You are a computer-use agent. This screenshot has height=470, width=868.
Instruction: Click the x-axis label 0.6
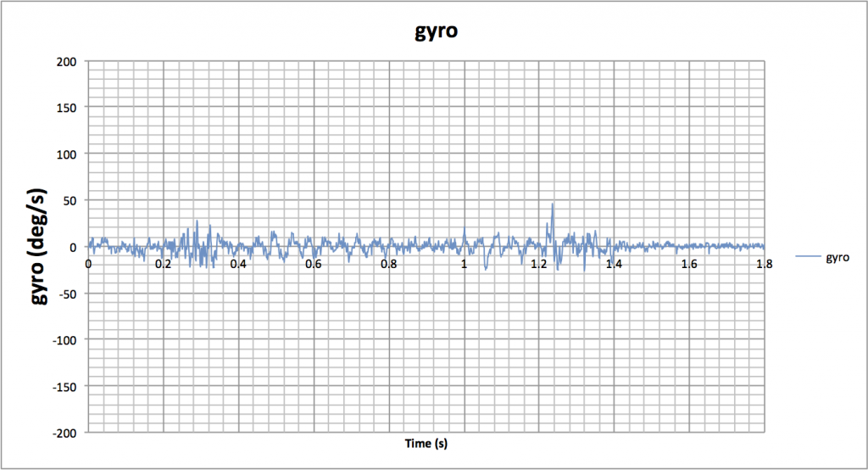click(x=314, y=265)
